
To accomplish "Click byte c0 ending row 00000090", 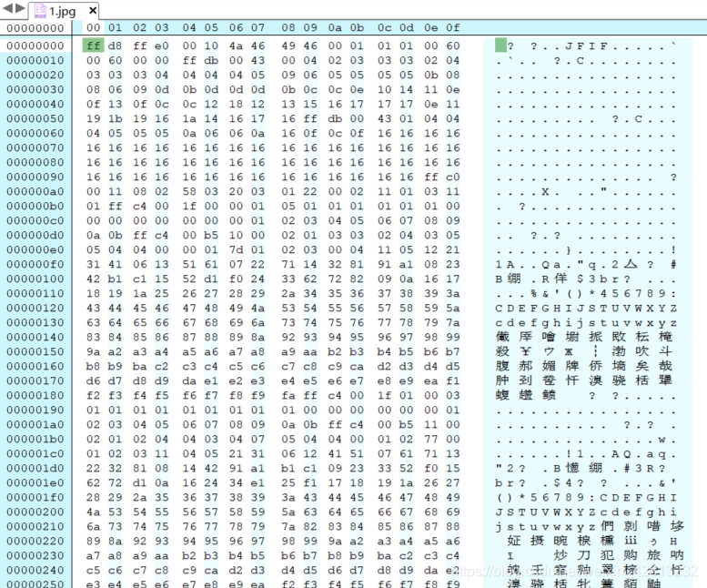I will pyautogui.click(x=453, y=177).
